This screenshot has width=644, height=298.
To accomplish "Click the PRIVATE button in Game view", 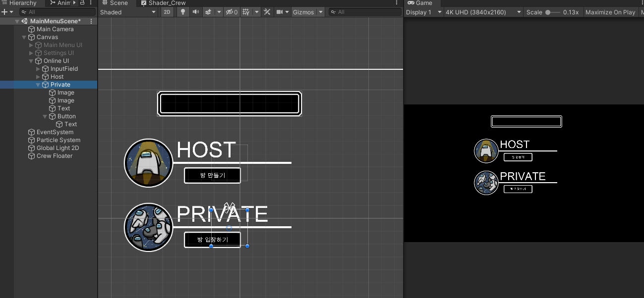I will click(518, 189).
